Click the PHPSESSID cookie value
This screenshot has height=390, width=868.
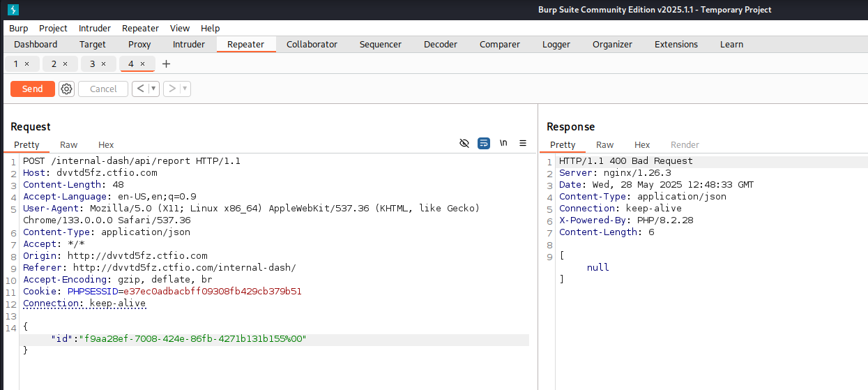(213, 291)
